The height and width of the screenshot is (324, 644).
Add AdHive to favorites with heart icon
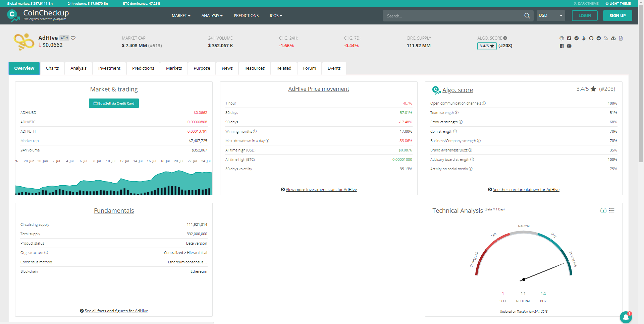point(73,38)
